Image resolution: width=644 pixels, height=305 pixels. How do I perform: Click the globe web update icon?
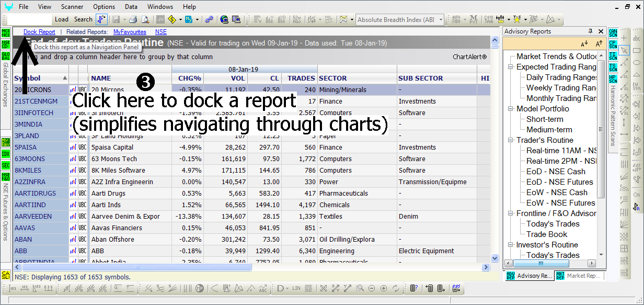[x=224, y=19]
